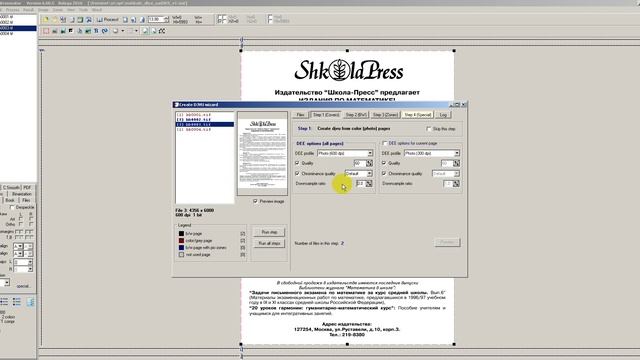Select the first file in the wizard list

pos(204,115)
